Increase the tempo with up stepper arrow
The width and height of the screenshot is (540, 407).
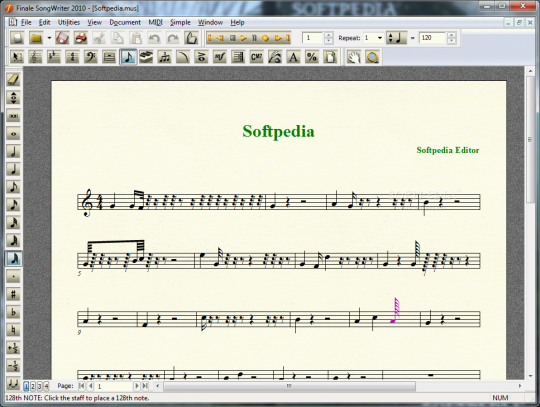(x=451, y=35)
